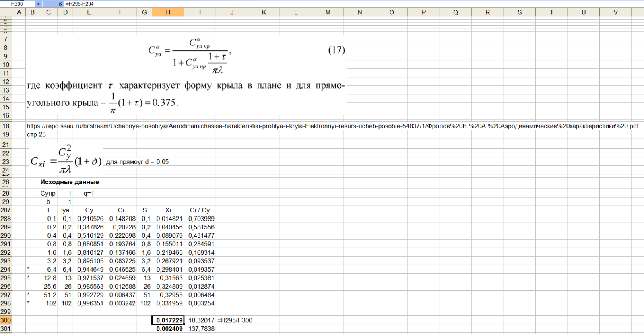The height and width of the screenshot is (334, 644).
Task: Select row 18 header
Action: coord(6,126)
